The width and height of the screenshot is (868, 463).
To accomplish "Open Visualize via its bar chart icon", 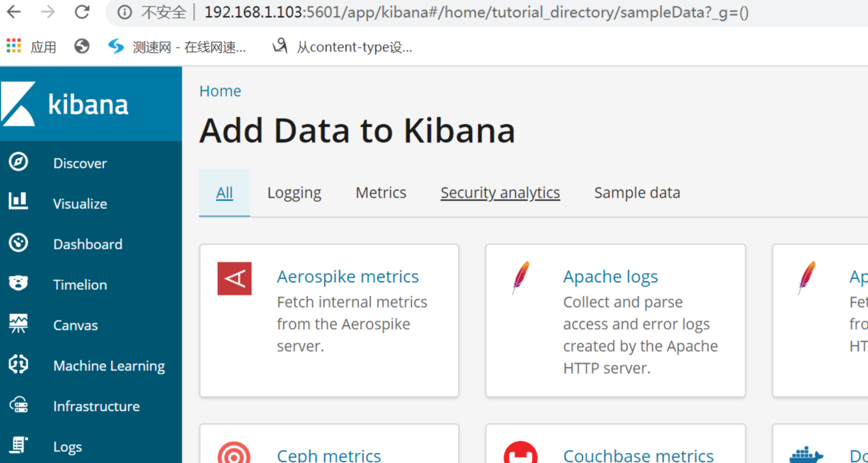I will coord(19,200).
